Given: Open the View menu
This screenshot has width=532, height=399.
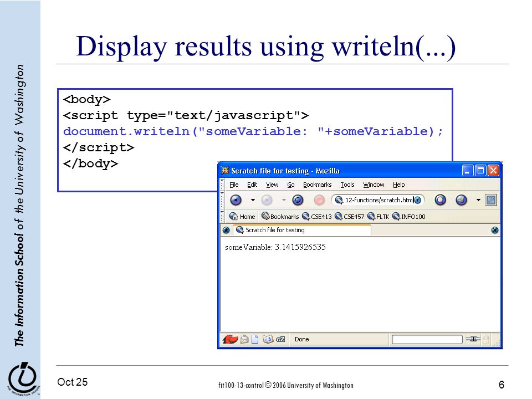Looking at the screenshot, I should [272, 185].
